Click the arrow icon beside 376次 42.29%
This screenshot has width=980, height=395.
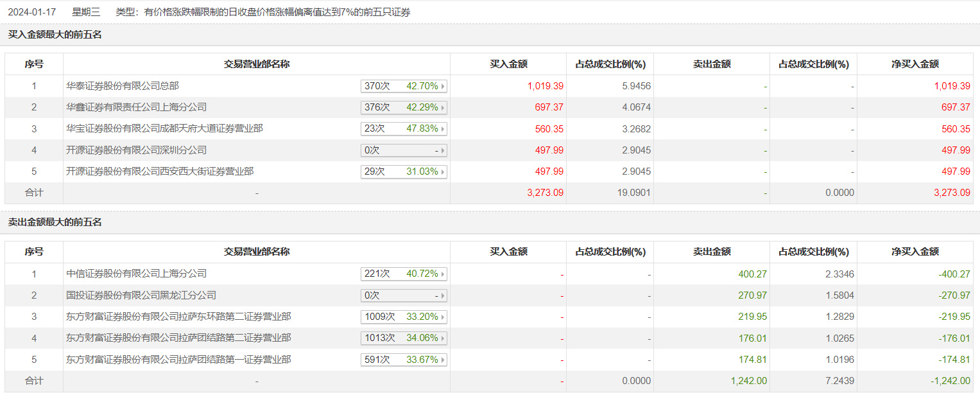pyautogui.click(x=443, y=107)
